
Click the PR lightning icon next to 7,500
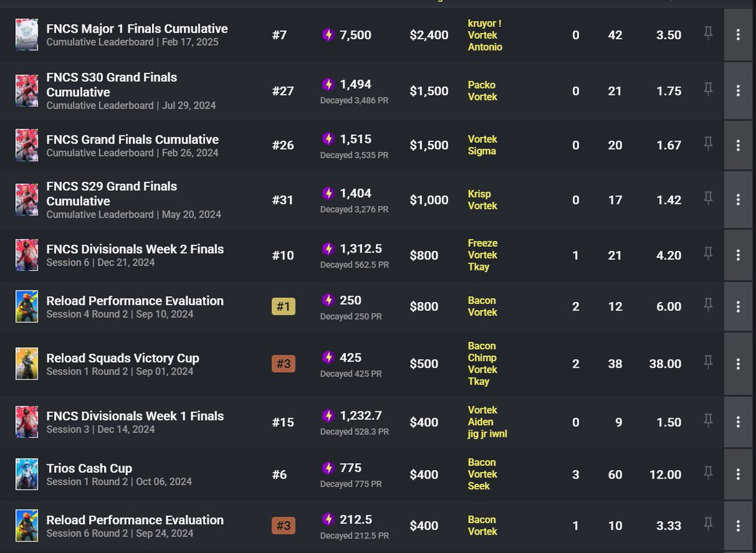328,35
